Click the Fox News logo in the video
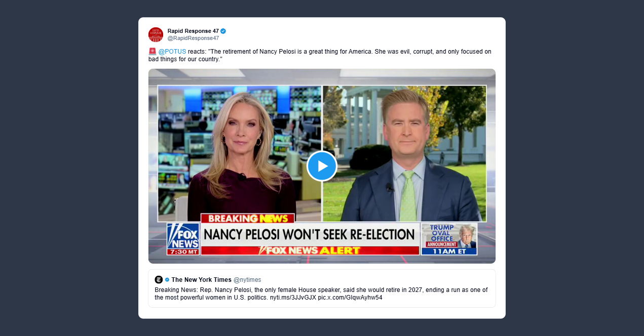Screen dimensions: 644x336 click(183, 239)
